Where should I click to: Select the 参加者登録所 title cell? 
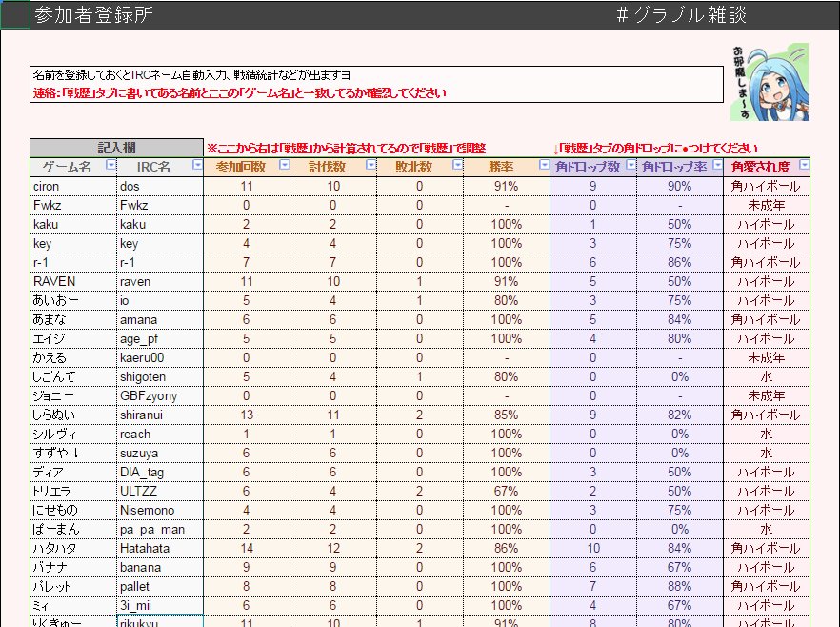coord(93,15)
